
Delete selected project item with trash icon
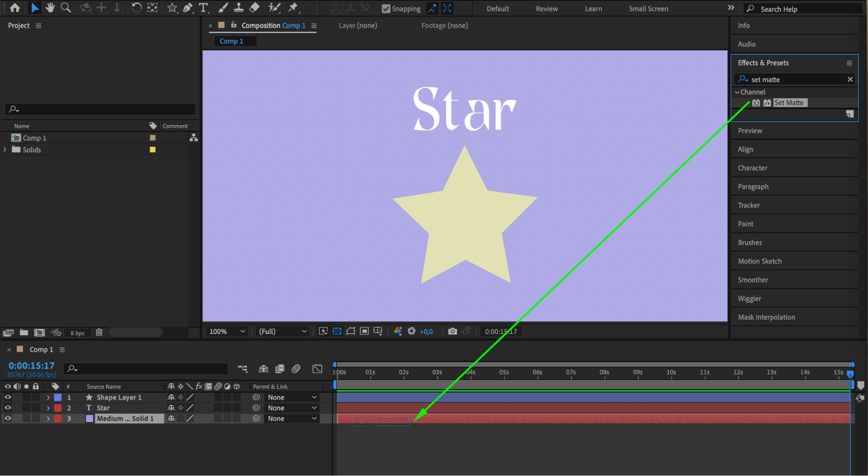[99, 332]
